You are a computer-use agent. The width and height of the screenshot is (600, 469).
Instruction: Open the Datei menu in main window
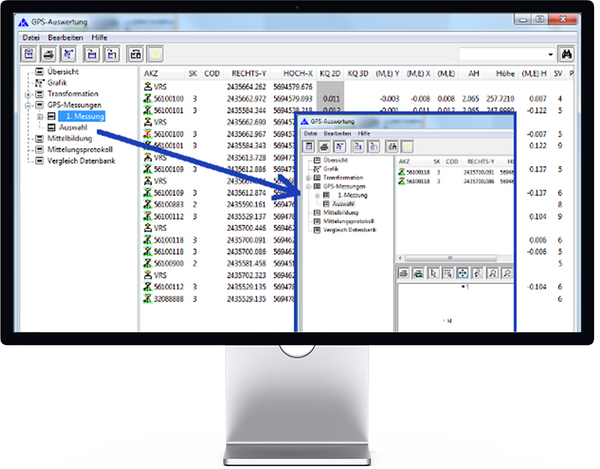point(29,35)
